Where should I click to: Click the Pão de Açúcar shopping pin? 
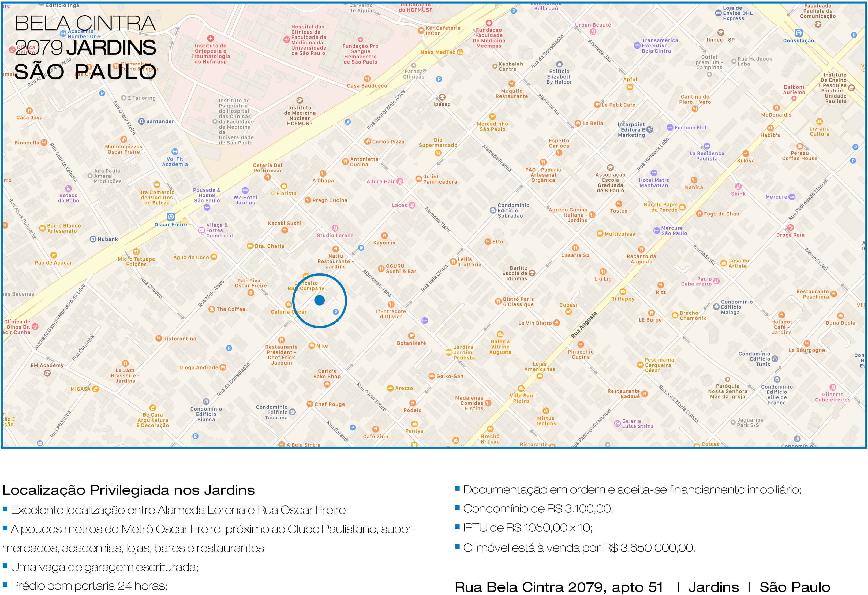pos(53,255)
